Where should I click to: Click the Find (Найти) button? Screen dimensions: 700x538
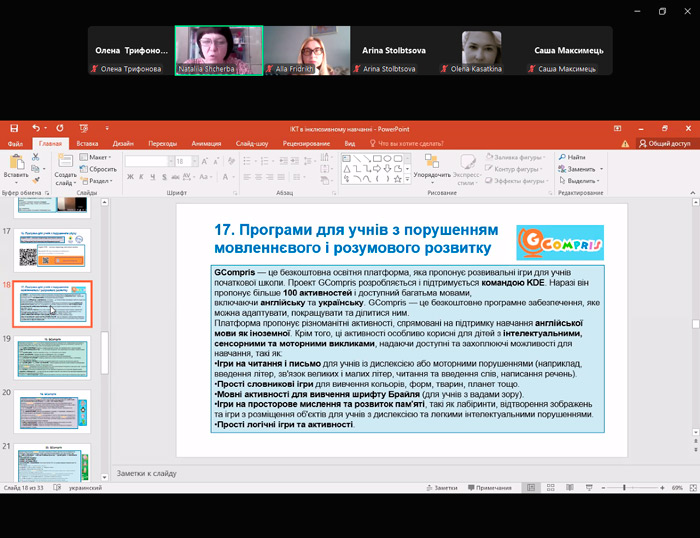coord(575,157)
